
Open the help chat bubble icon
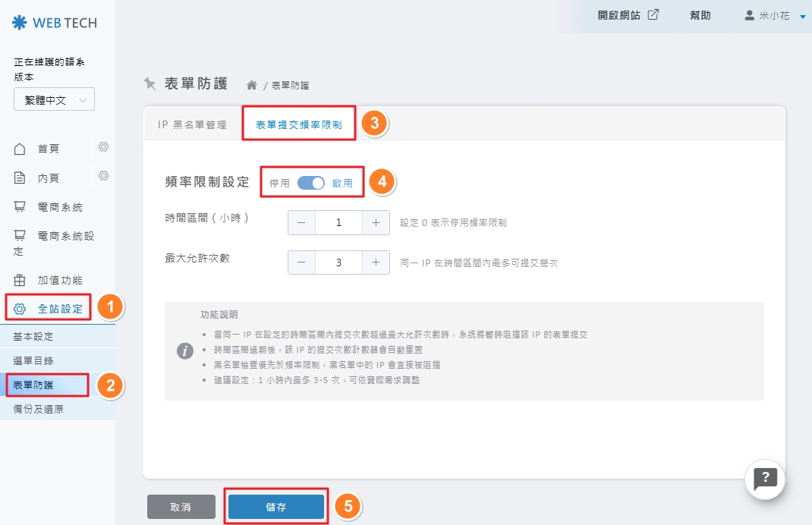tap(764, 478)
